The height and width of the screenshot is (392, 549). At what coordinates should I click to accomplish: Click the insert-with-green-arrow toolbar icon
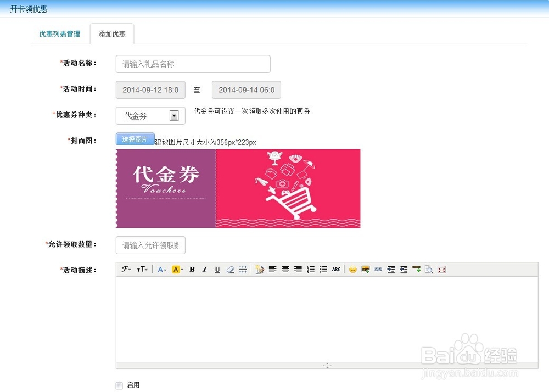click(416, 270)
